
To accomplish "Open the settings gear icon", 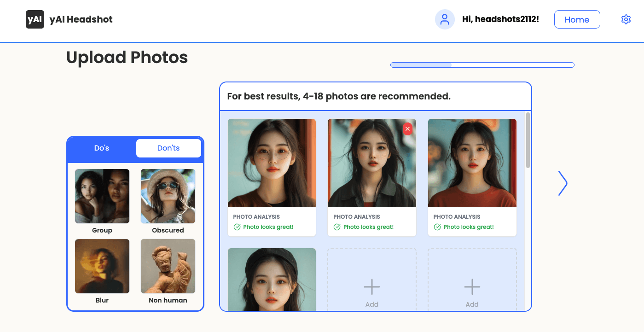I will [626, 19].
